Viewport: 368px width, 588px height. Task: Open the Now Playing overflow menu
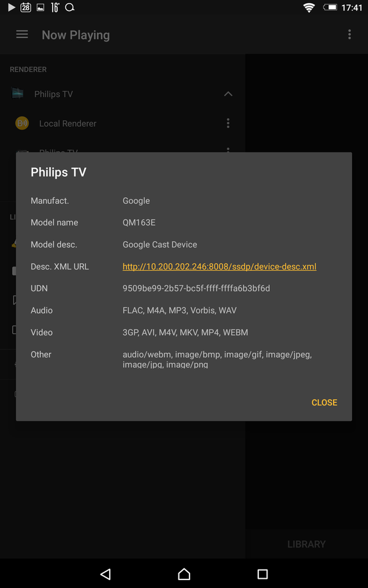(x=349, y=34)
